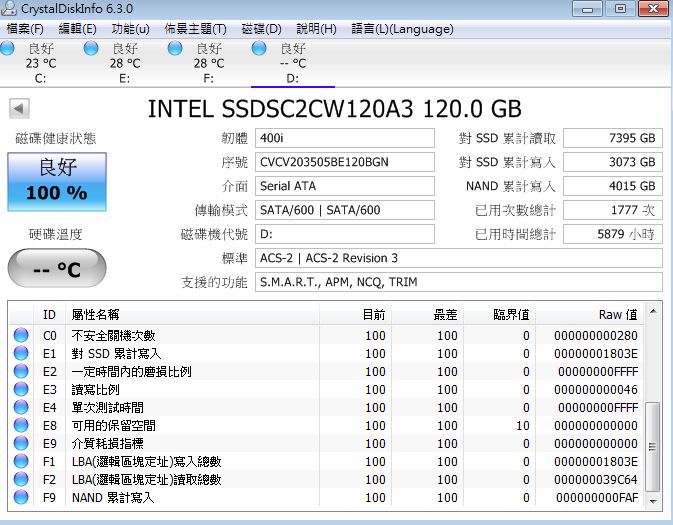Click status orb of attribute E1
This screenshot has height=525, width=673.
pos(21,353)
